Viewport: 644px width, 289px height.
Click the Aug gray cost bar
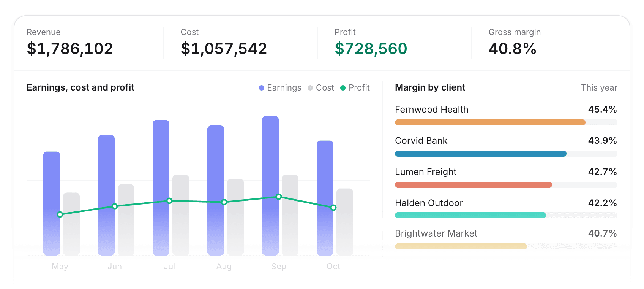[235, 217]
